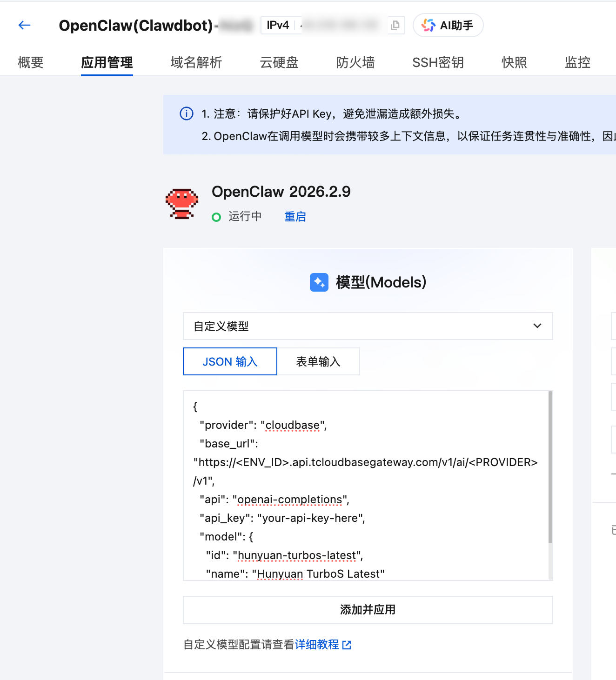Click the blue Models sparkle icon
Viewport: 616px width, 680px height.
[x=319, y=282]
